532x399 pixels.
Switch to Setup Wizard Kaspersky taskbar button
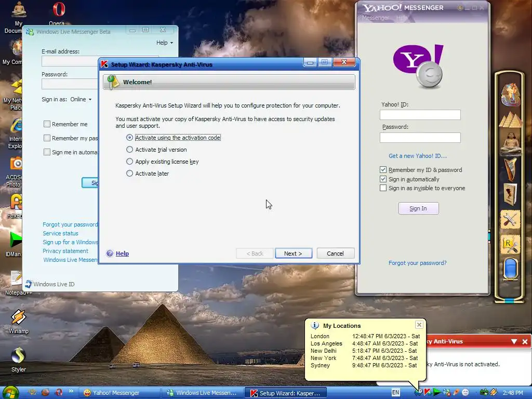(x=286, y=393)
